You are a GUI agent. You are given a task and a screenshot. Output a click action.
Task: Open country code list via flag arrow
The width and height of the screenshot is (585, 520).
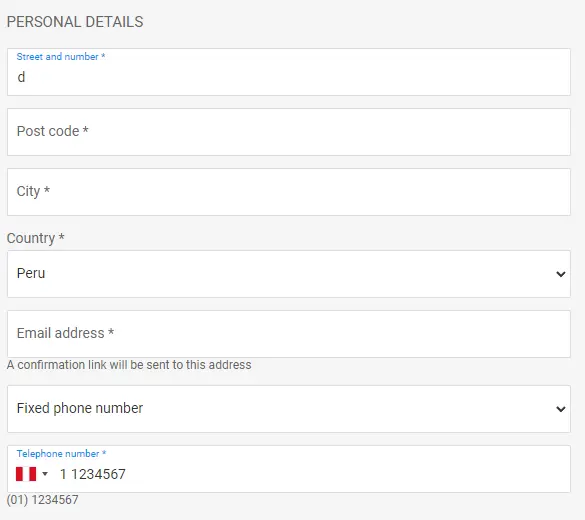[x=45, y=474]
